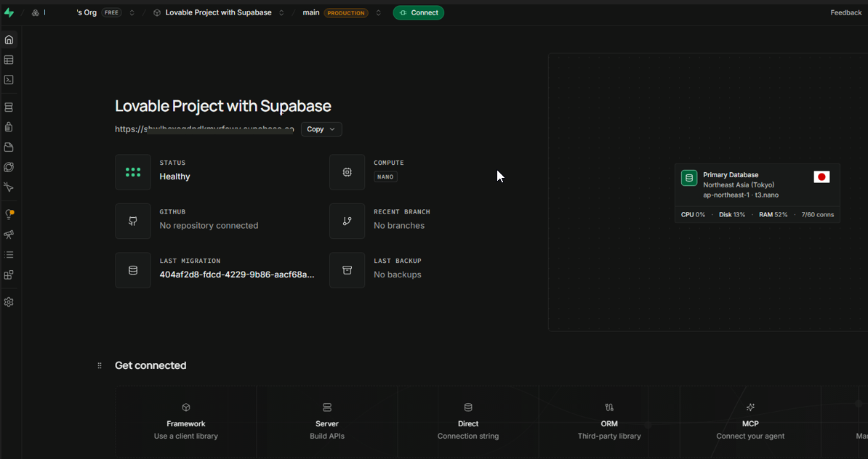868x459 pixels.
Task: Click the main branch breadcrumb
Action: coord(311,13)
